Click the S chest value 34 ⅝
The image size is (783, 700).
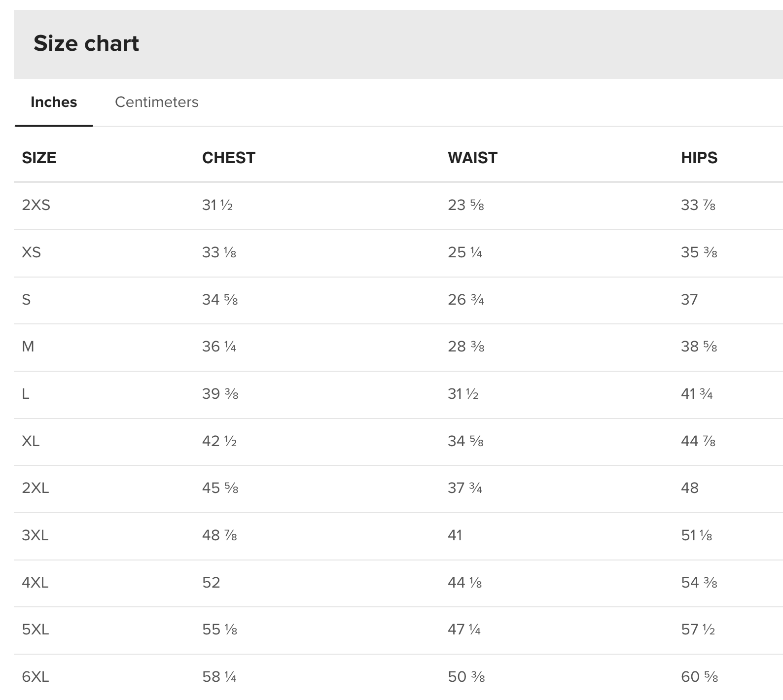(x=220, y=300)
